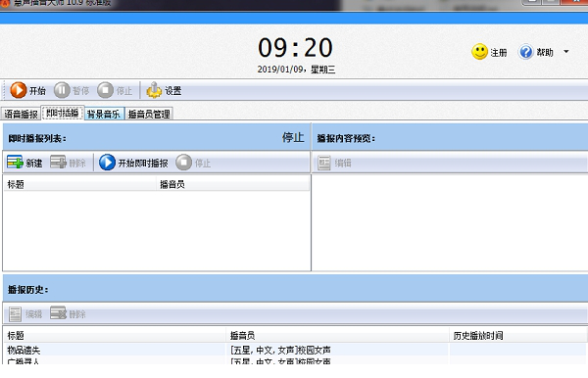
Task: Switch to the 语音播报 tab
Action: coord(21,114)
